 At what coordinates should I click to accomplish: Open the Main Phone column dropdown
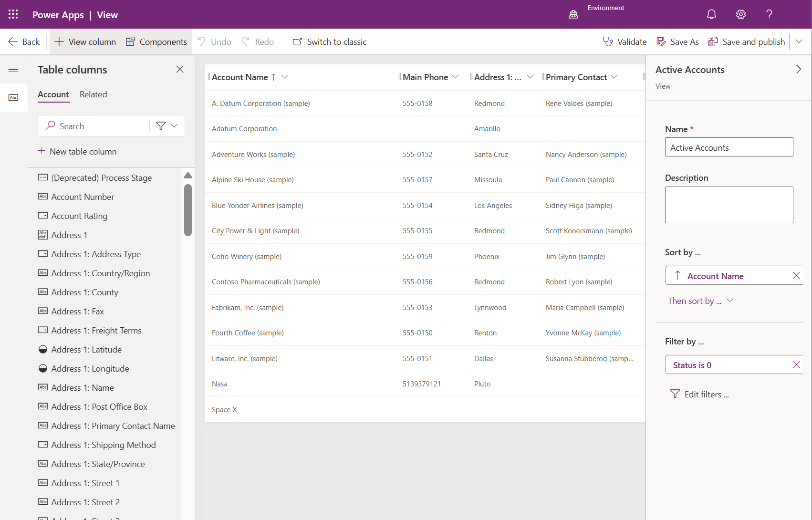[x=455, y=77]
